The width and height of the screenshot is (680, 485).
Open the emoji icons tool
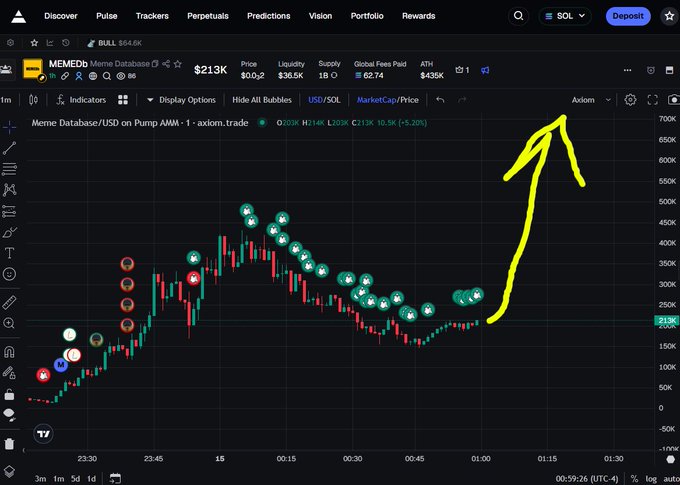click(x=9, y=274)
